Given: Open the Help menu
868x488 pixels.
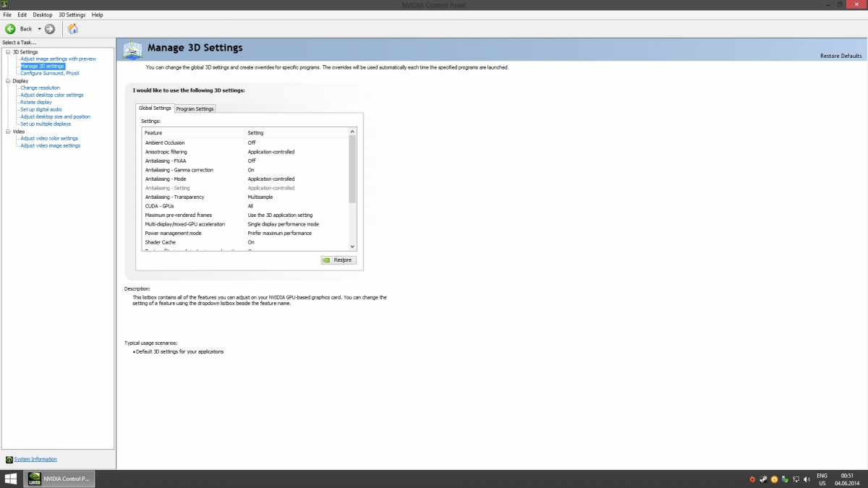Looking at the screenshot, I should 98,14.
